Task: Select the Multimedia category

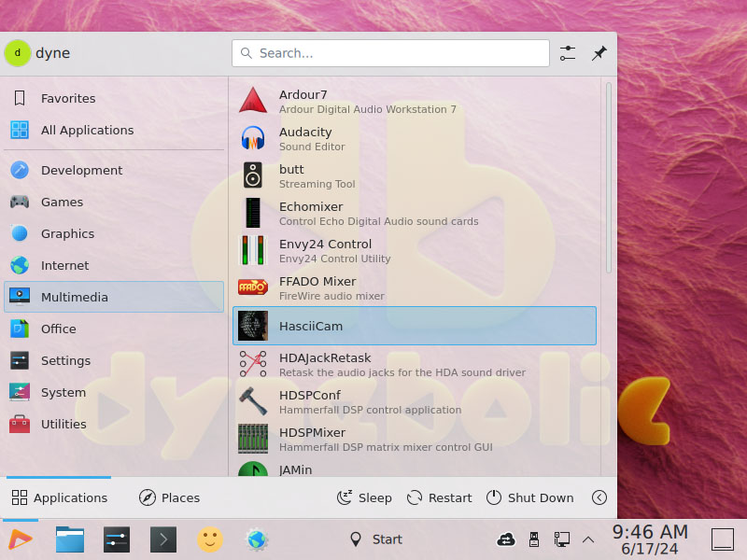Action: click(114, 297)
